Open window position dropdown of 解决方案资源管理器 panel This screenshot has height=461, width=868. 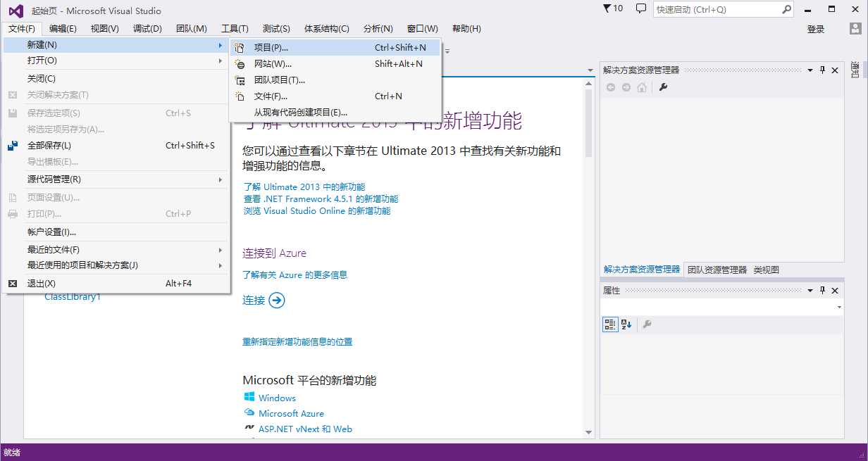click(810, 70)
